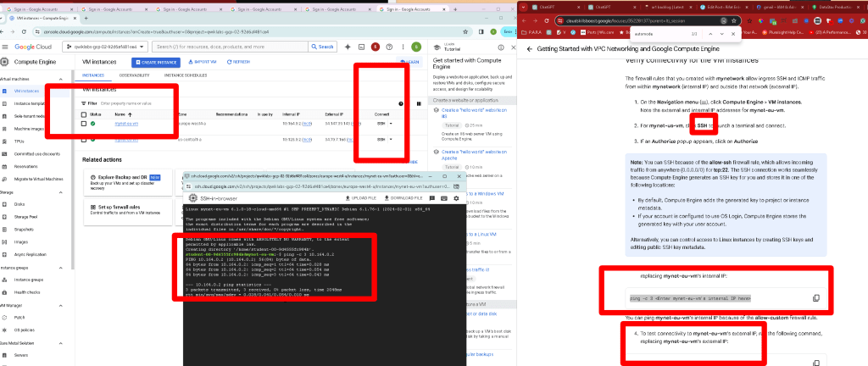Open the red notifications badge in console header
This screenshot has height=366, width=868.
(376, 47)
